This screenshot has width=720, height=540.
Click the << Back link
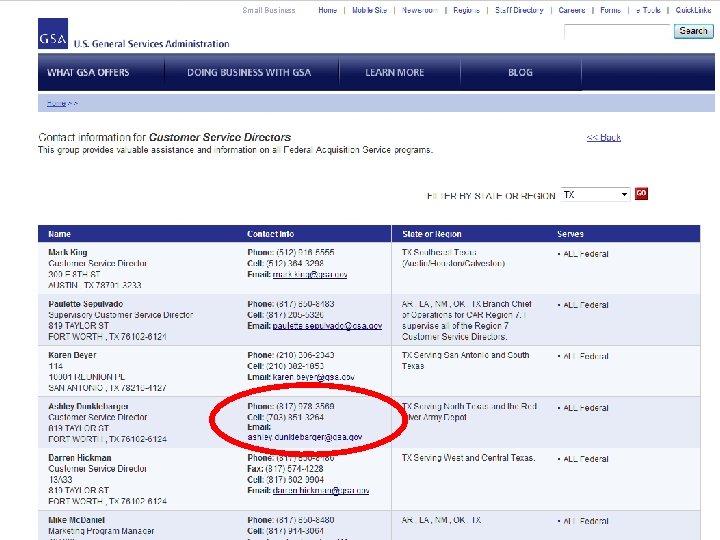[x=604, y=137]
